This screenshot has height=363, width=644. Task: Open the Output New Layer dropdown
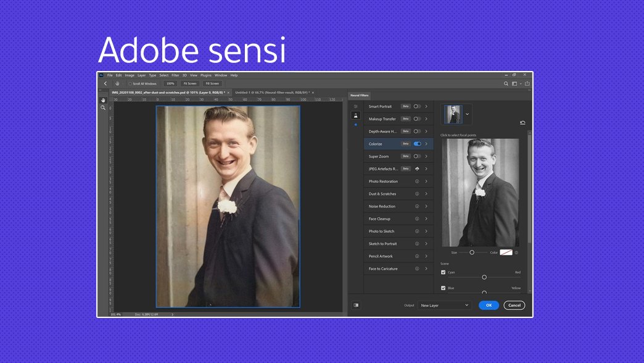point(444,306)
